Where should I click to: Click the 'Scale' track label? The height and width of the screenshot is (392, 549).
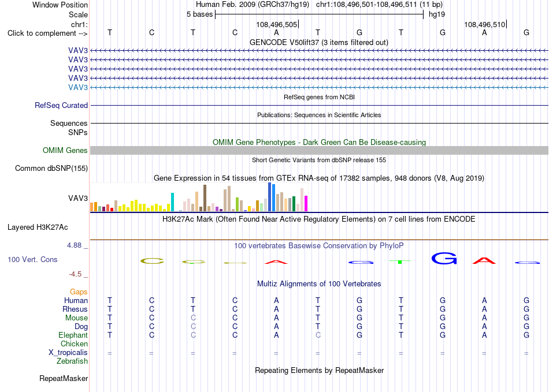click(78, 14)
